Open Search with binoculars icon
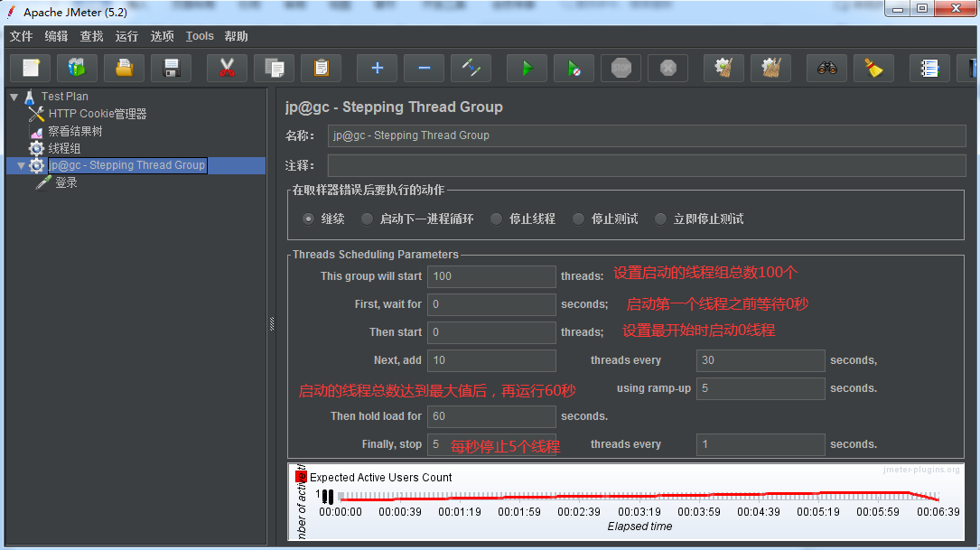This screenshot has height=550, width=980. click(826, 68)
